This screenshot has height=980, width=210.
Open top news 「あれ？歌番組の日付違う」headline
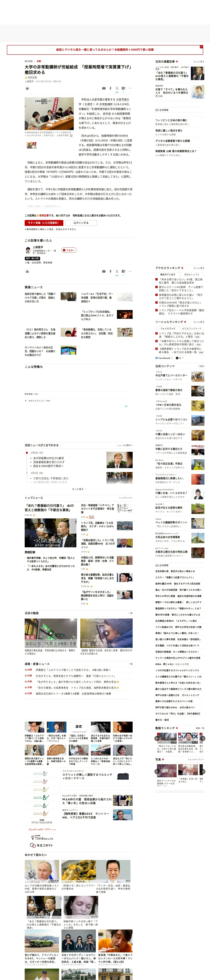pos(50,508)
